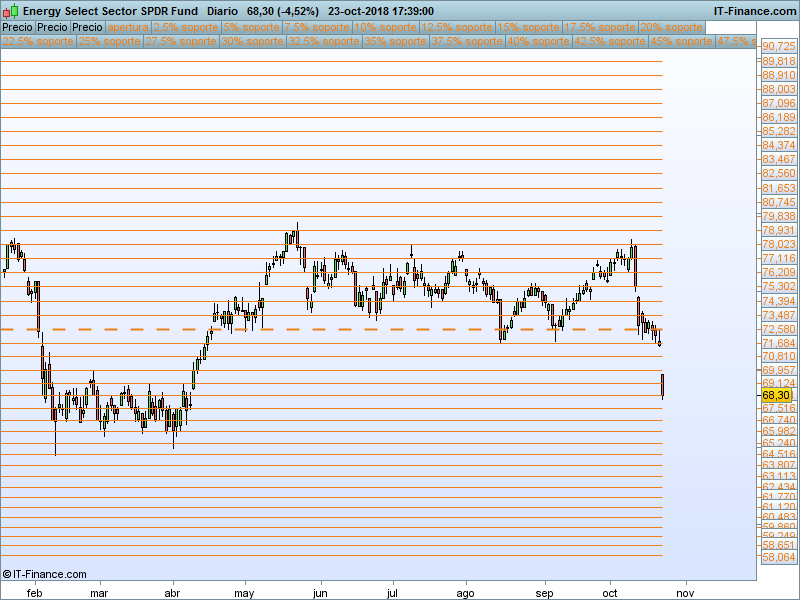Choose the 12.5% soporte indicator label
Screen dimensions: 800x600
tap(457, 27)
